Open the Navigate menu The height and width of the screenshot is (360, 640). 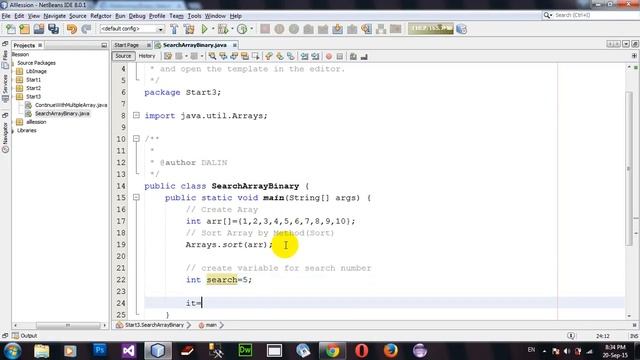pos(55,16)
